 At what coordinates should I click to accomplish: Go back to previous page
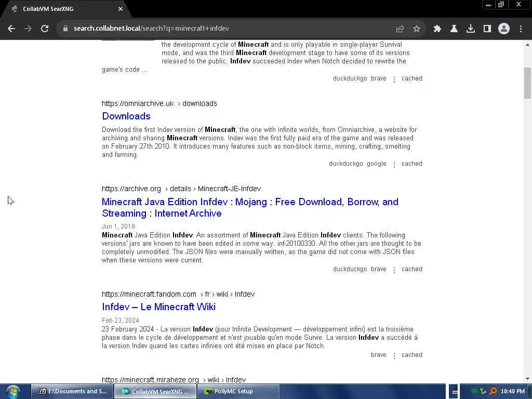11,29
